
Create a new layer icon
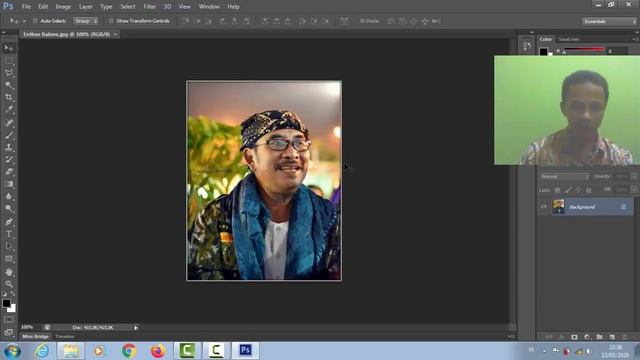[x=612, y=337]
